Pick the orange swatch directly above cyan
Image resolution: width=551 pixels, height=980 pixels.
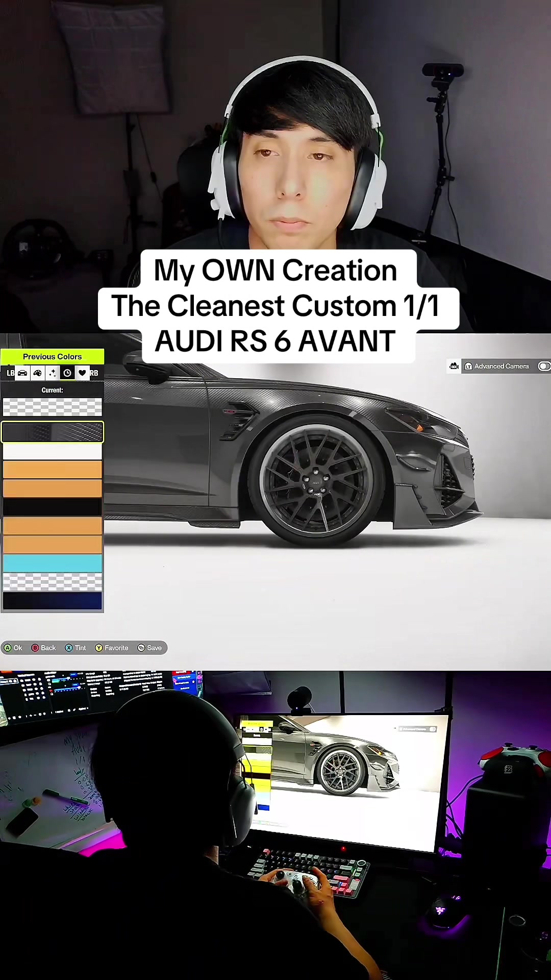coord(53,545)
